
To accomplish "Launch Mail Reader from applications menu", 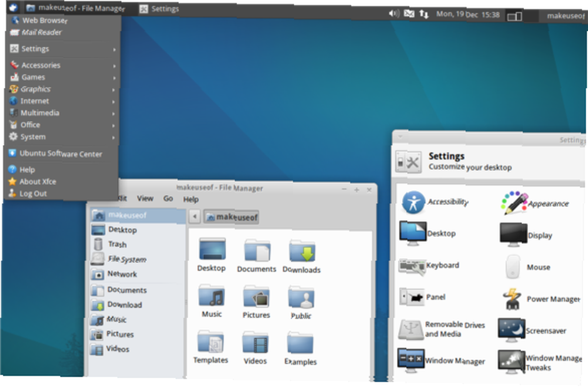I will point(64,32).
